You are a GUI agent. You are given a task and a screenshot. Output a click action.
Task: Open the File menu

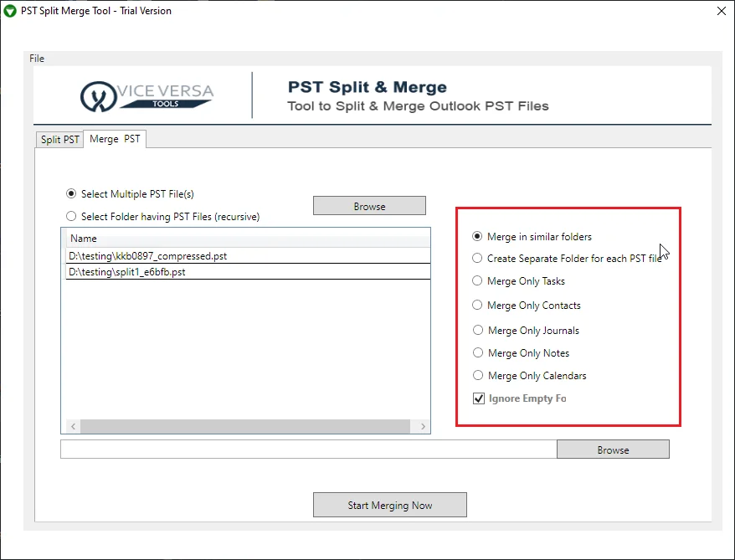[x=37, y=59]
